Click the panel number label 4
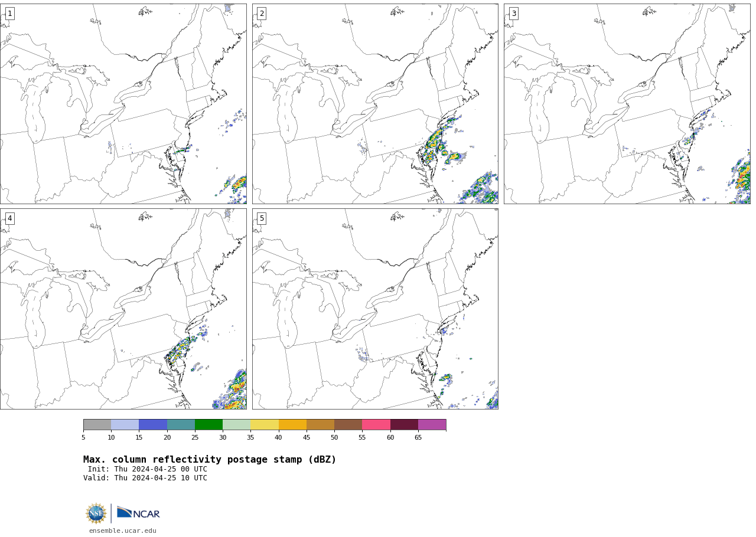 (9, 218)
